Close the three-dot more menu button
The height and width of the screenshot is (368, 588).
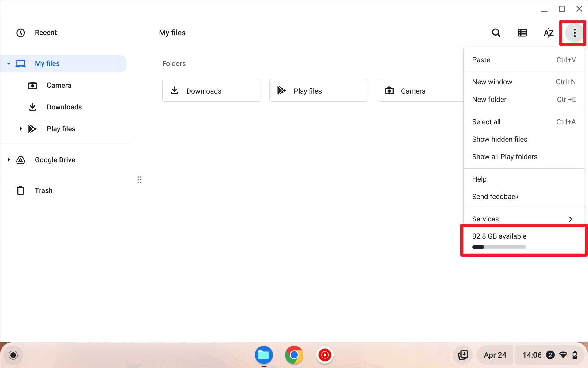[x=575, y=33]
